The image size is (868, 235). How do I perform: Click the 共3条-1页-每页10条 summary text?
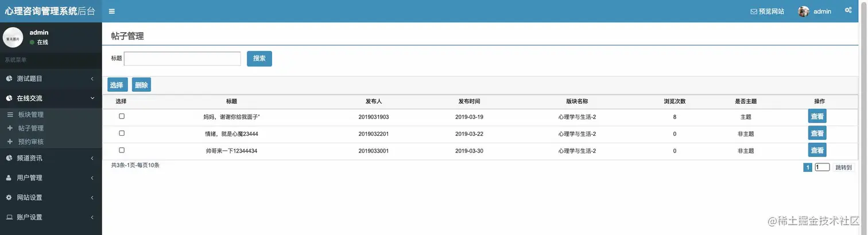tap(135, 165)
